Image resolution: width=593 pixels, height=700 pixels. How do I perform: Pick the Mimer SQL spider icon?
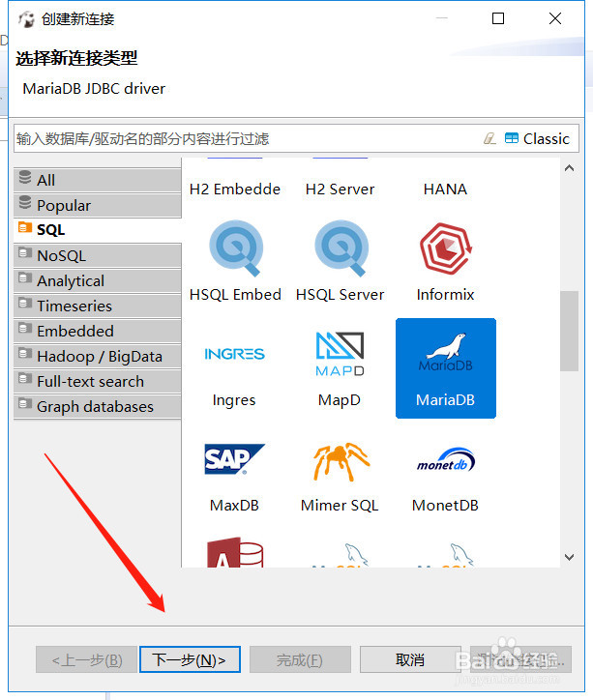(x=341, y=461)
